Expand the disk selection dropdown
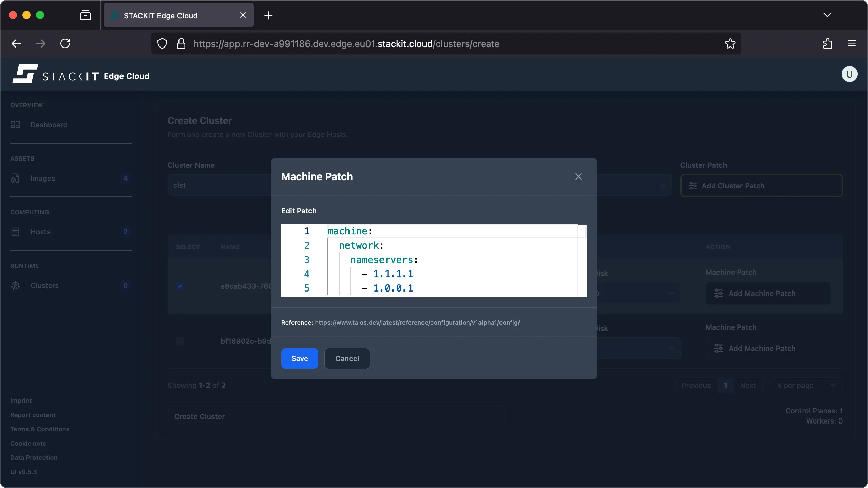Image resolution: width=868 pixels, height=488 pixels. coord(672,293)
